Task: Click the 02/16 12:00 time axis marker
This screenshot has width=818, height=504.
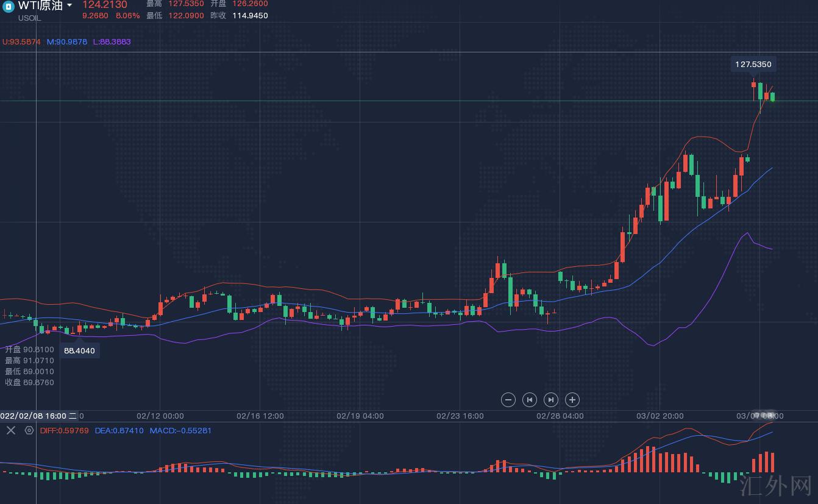Action: pos(260,416)
